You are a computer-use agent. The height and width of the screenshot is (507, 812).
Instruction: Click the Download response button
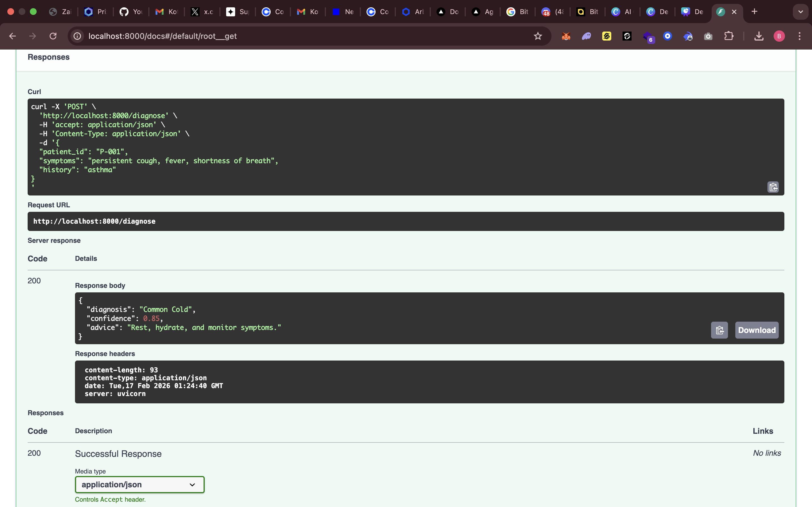pyautogui.click(x=757, y=330)
